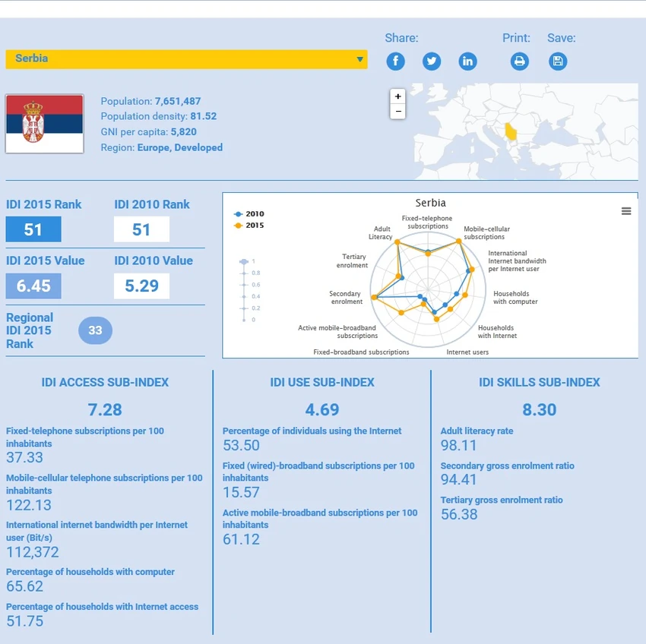This screenshot has height=644, width=646.
Task: Zoom in on the map
Action: [x=397, y=96]
